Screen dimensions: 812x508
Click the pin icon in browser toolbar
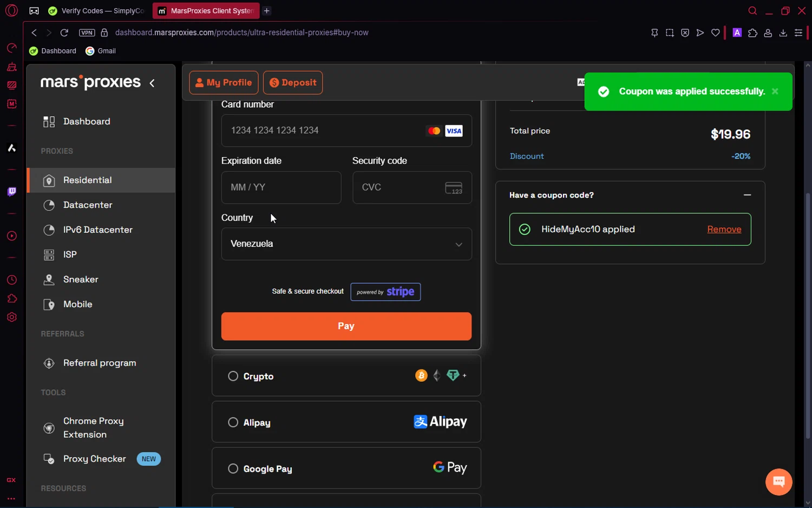click(x=654, y=32)
